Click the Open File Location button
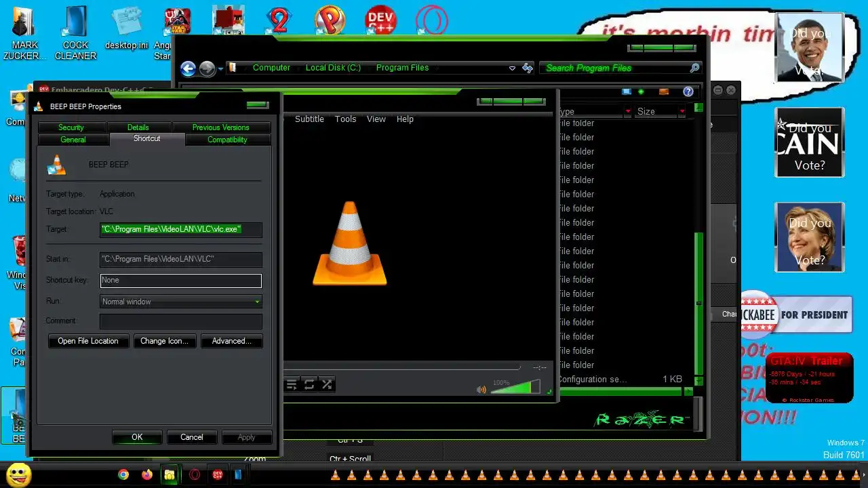Screen dimensions: 868x488 pyautogui.click(x=88, y=341)
